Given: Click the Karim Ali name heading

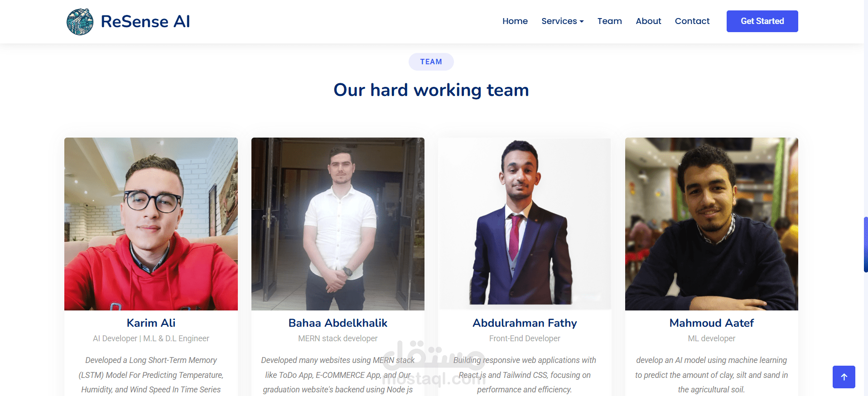Looking at the screenshot, I should click(x=151, y=323).
